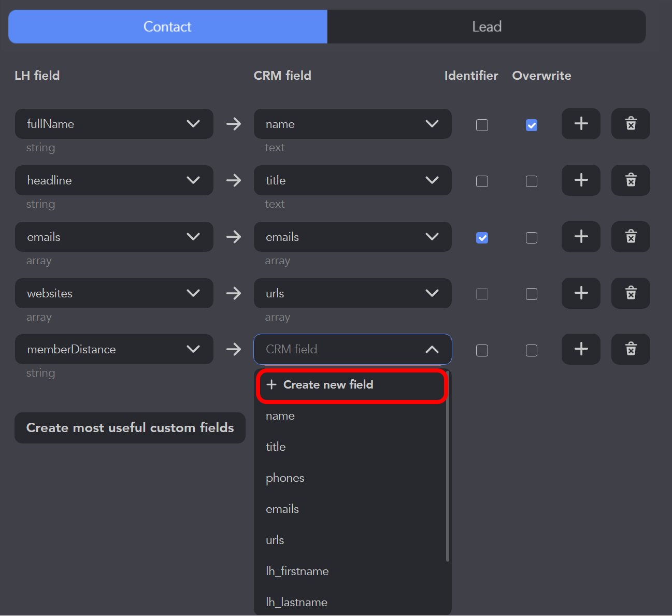This screenshot has width=672, height=616.
Task: Switch to the Lead tab
Action: pos(487,26)
